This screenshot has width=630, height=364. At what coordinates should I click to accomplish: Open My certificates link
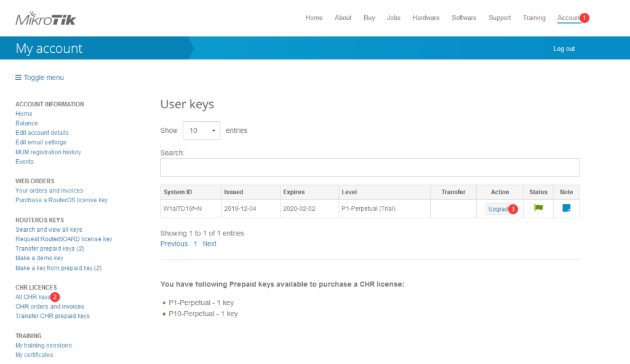pos(34,355)
